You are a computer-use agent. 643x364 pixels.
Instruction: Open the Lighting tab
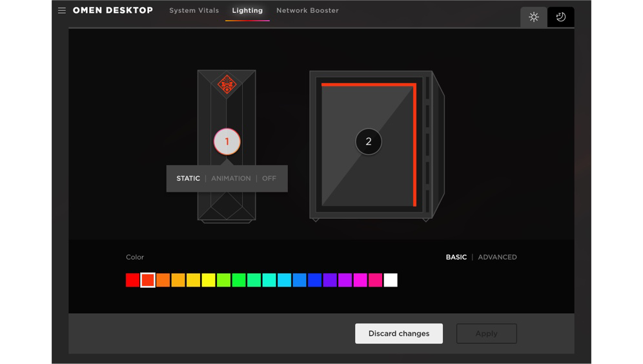[x=247, y=11]
